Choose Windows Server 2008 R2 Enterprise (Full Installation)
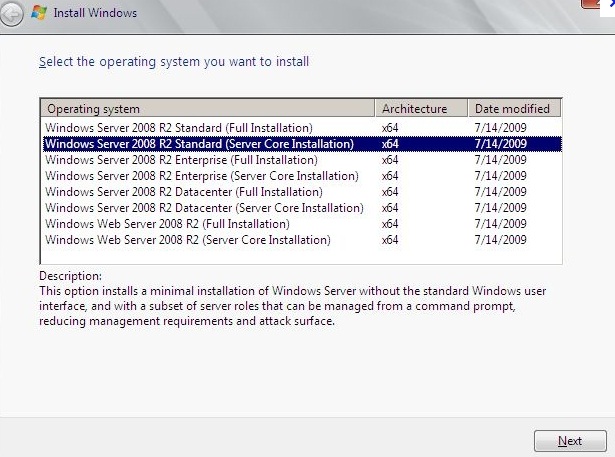Screen dimensions: 615x457 pyautogui.click(x=181, y=160)
